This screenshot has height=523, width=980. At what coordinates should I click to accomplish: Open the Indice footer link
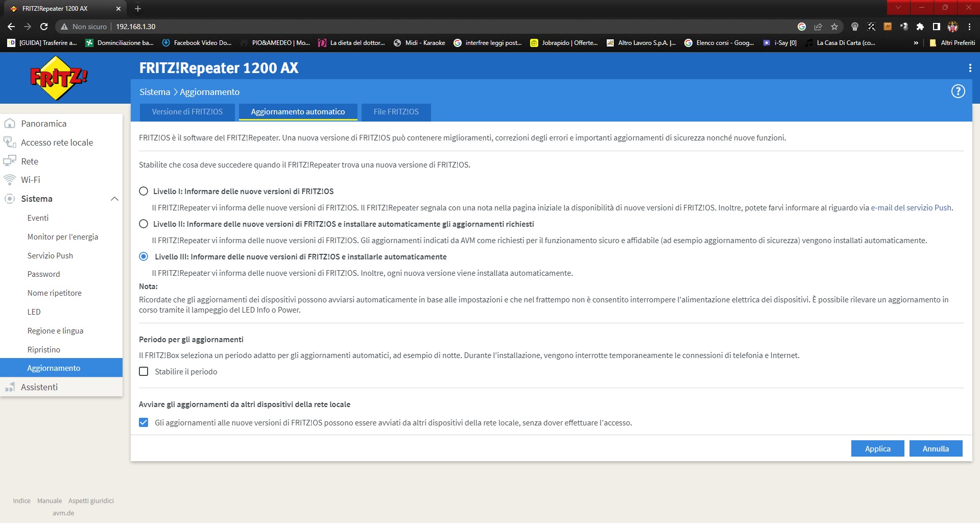pos(21,501)
